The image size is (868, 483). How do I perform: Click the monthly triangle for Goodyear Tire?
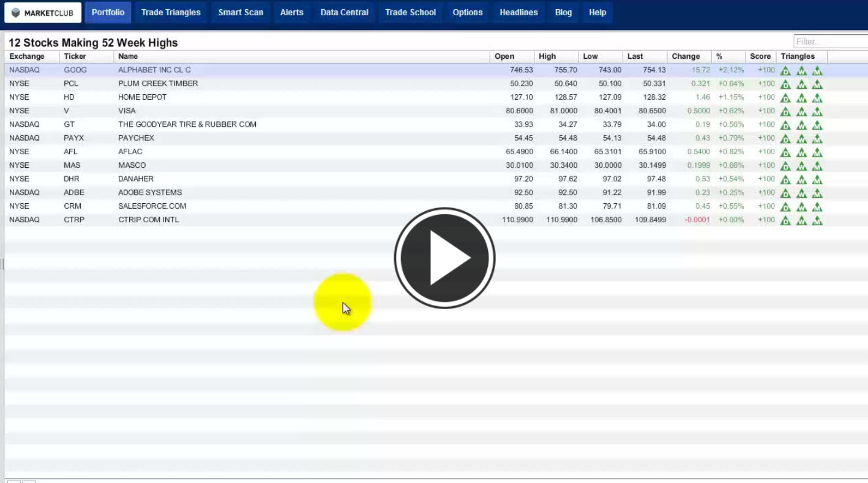817,125
